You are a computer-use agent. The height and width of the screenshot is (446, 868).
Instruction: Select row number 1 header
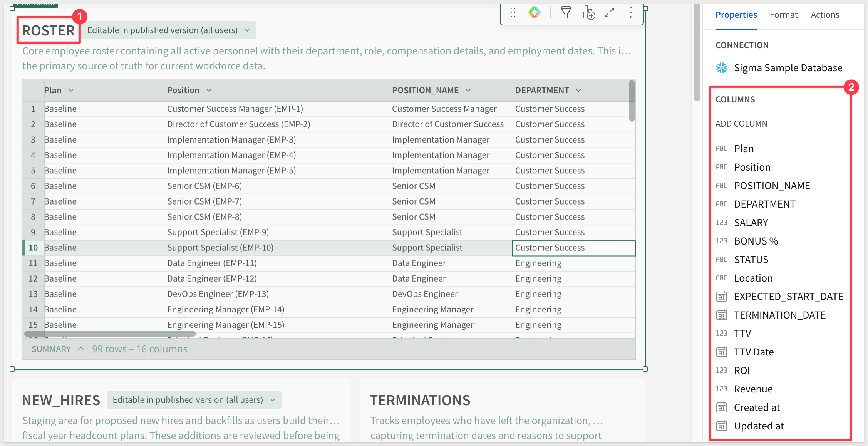(x=33, y=109)
